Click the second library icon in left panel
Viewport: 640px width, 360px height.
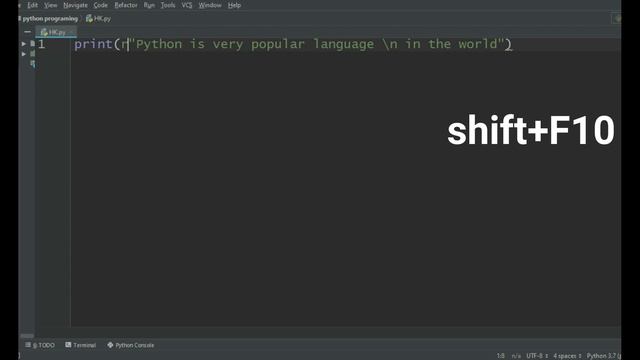33,54
